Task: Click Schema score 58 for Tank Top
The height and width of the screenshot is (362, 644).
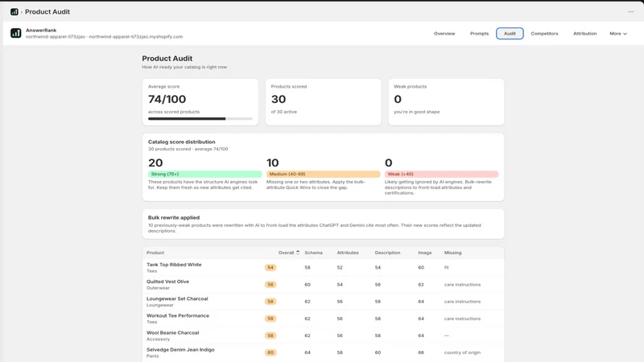Action: (308, 268)
